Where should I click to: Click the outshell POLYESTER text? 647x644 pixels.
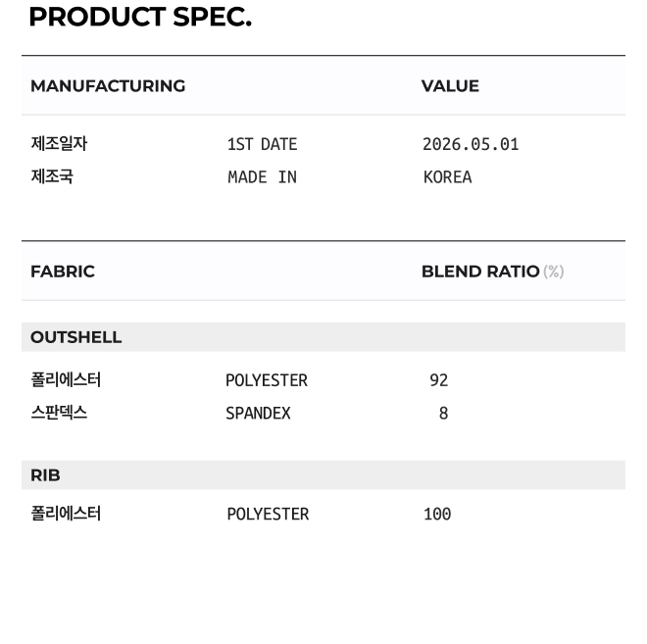point(267,380)
